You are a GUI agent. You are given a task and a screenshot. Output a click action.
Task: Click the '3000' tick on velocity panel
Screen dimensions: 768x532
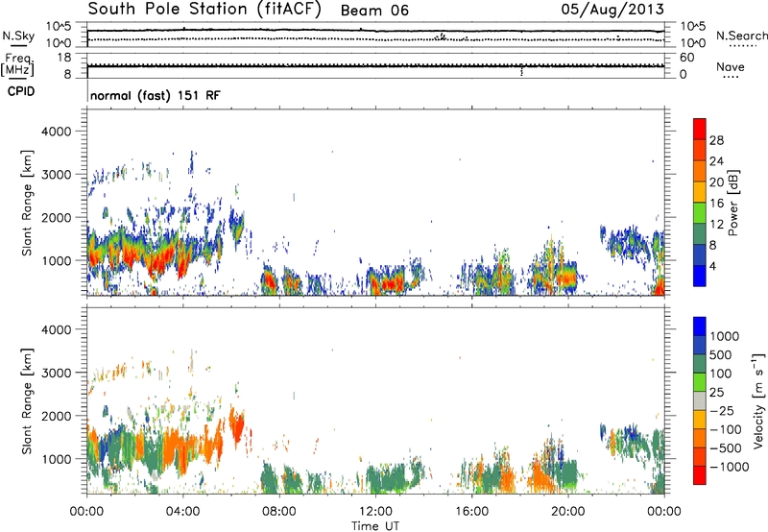coord(57,373)
